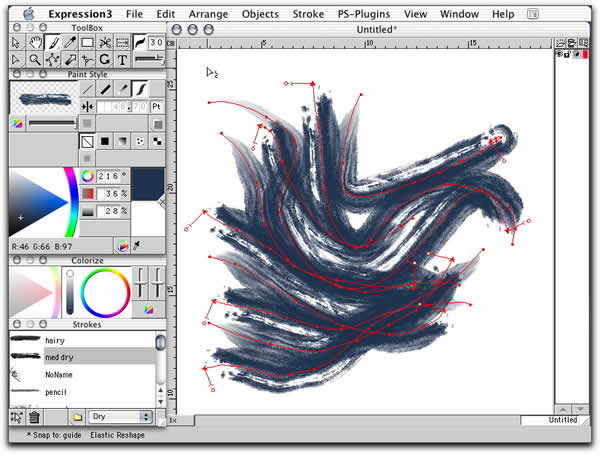This screenshot has height=454, width=600.
Task: Pick a color in the blue triangle picker
Action: tap(38, 202)
